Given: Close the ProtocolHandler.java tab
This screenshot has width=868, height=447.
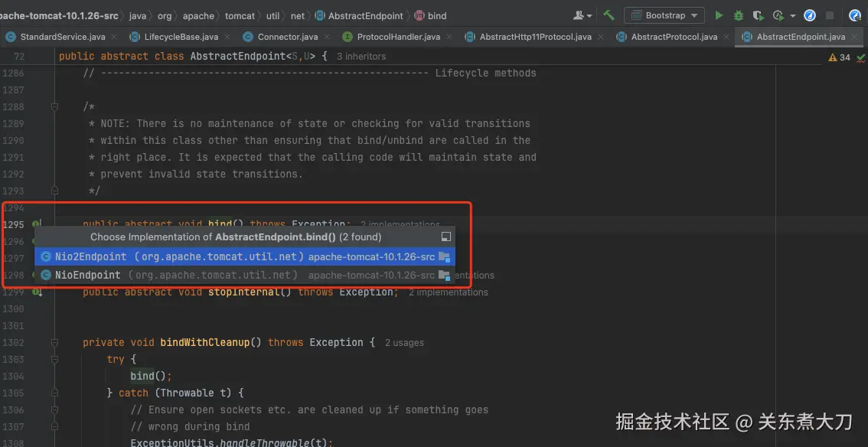Looking at the screenshot, I should coord(449,37).
